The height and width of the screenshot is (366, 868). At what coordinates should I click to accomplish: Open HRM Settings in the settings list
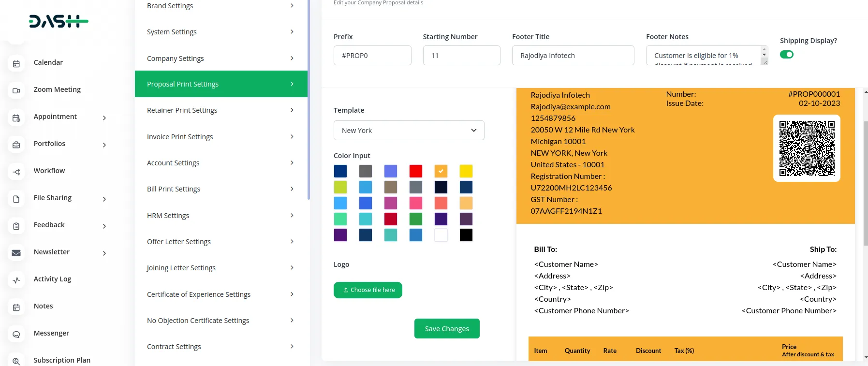[x=221, y=216]
